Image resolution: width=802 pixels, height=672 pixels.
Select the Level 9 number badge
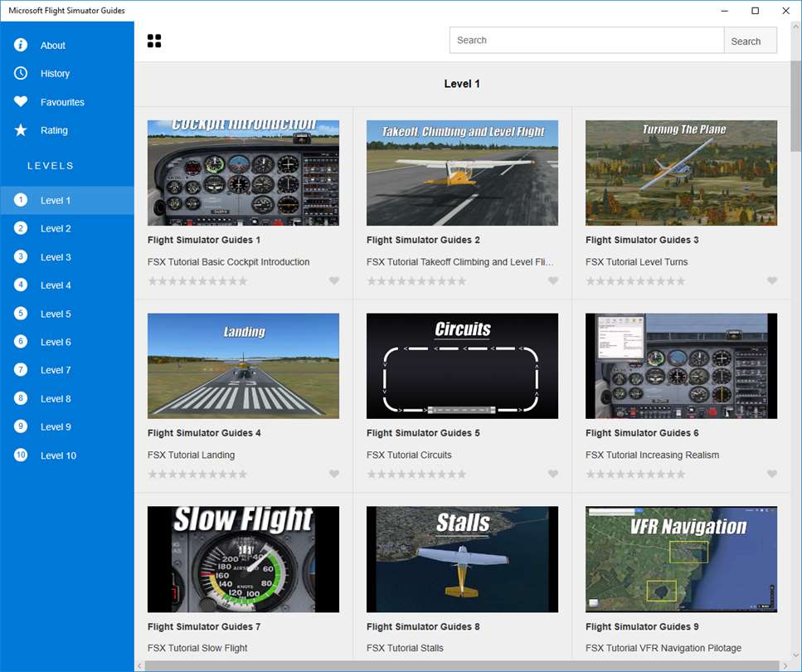coord(21,426)
